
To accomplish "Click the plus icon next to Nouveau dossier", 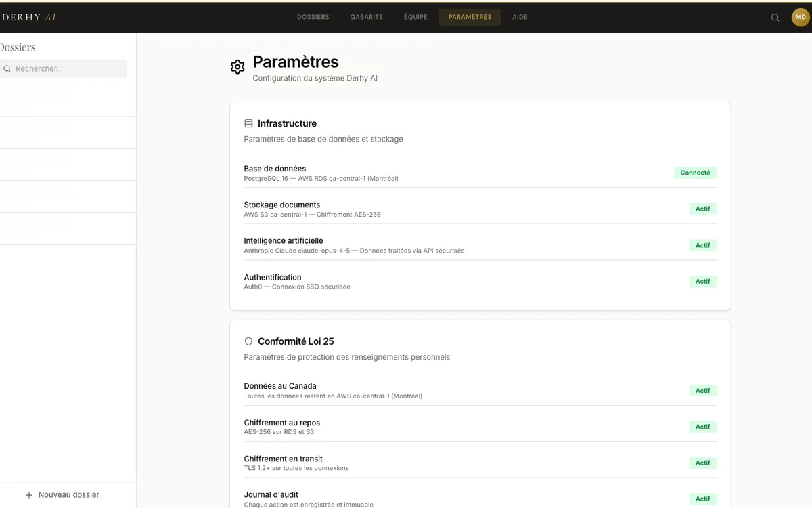I will (28, 495).
